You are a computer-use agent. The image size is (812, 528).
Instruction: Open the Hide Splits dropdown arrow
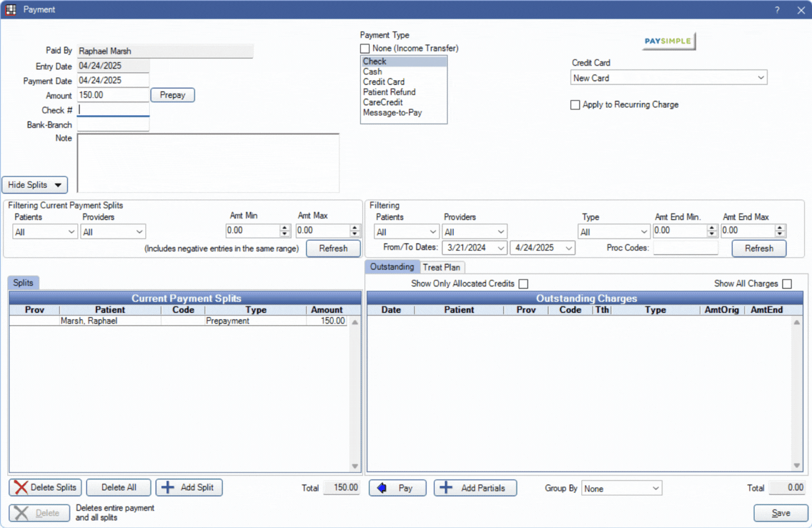pyautogui.click(x=58, y=185)
